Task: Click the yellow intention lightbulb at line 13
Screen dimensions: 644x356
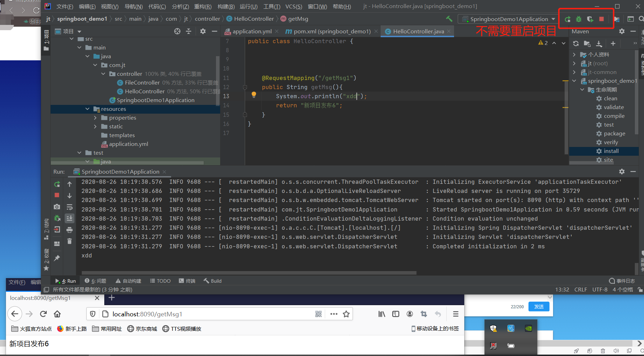Action: click(254, 94)
